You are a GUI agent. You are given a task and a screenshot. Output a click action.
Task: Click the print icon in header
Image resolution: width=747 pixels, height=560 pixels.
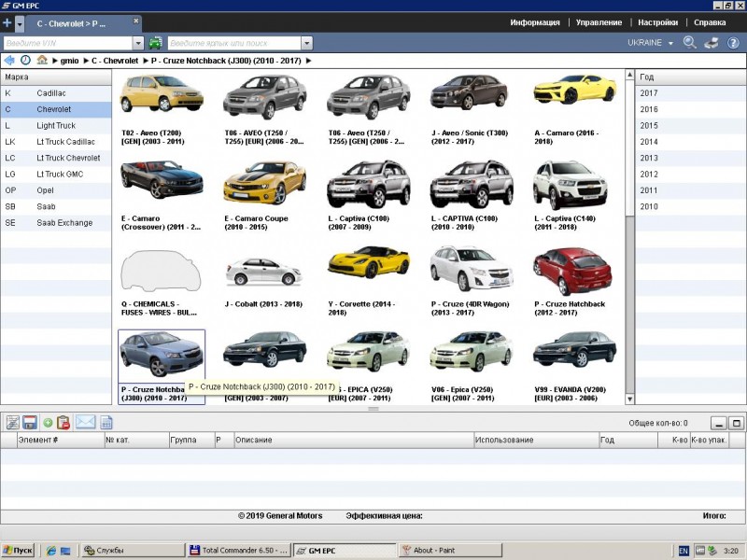712,42
